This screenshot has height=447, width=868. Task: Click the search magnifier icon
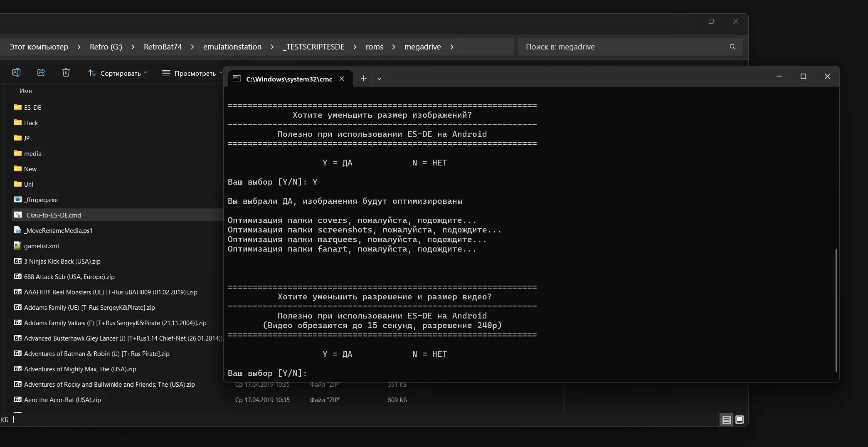tap(732, 47)
